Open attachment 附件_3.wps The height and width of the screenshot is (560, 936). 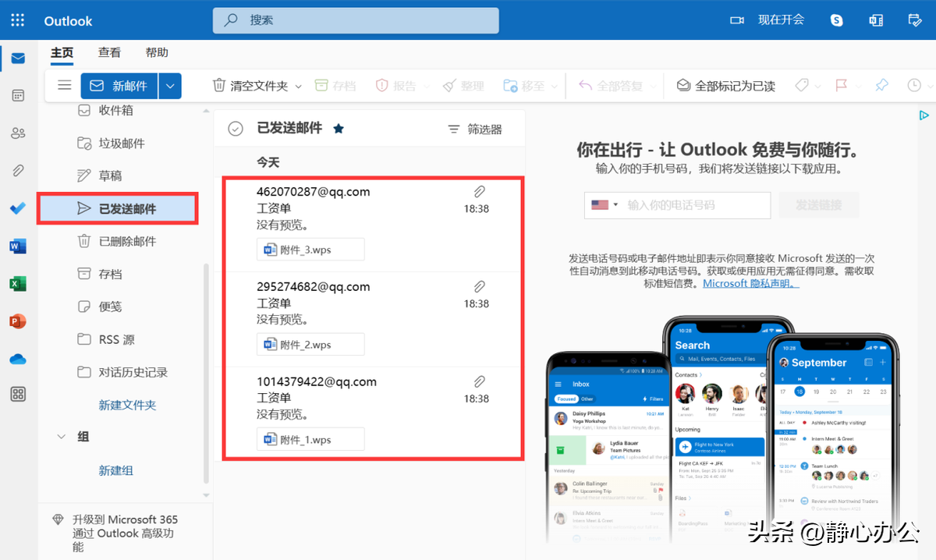pos(310,250)
